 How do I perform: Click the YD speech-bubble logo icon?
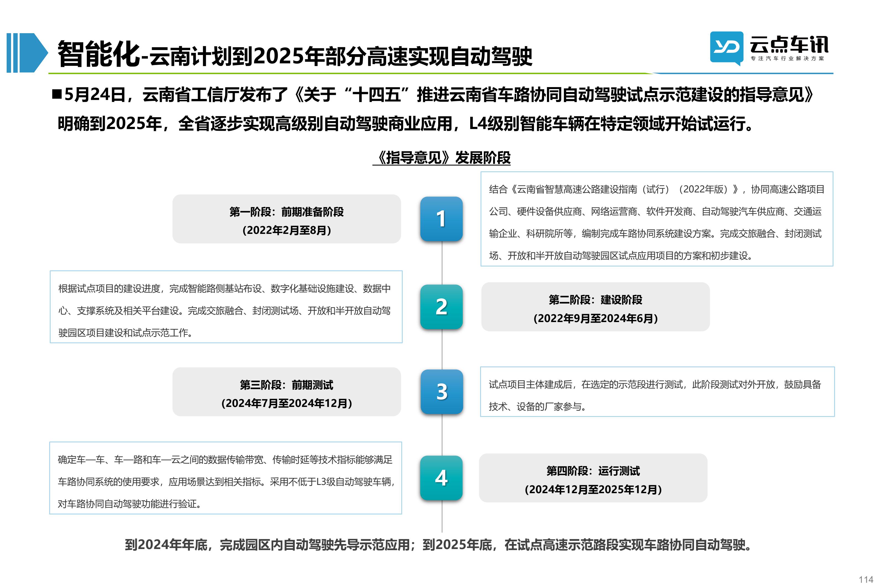coord(726,49)
